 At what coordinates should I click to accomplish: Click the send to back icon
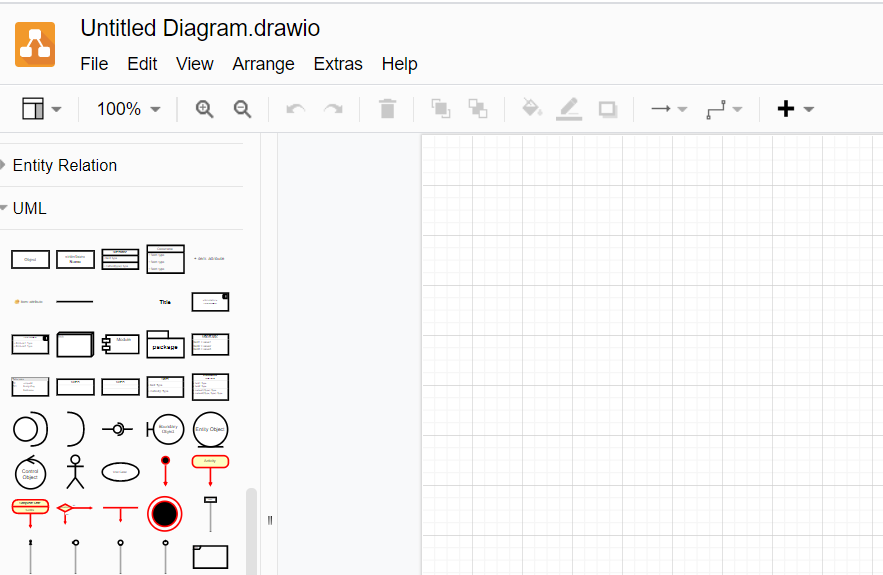coord(478,109)
